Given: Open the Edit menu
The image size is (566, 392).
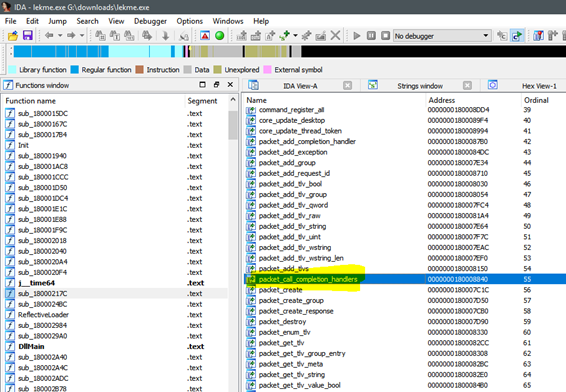Looking at the screenshot, I should point(32,21).
